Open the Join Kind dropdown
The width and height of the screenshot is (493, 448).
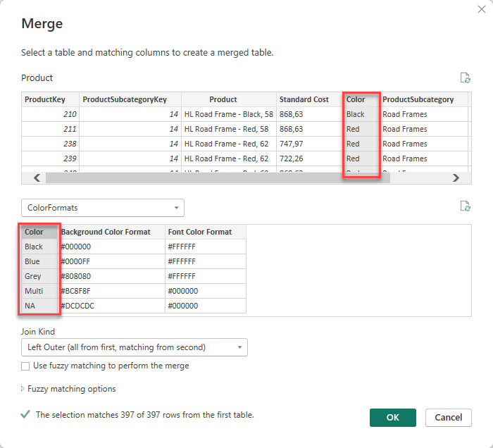pyautogui.click(x=134, y=347)
